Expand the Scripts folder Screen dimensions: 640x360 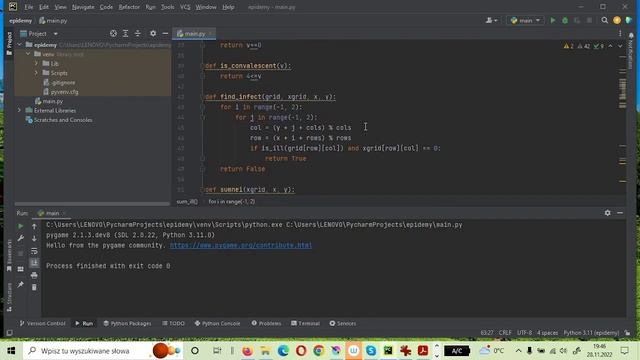[36, 73]
